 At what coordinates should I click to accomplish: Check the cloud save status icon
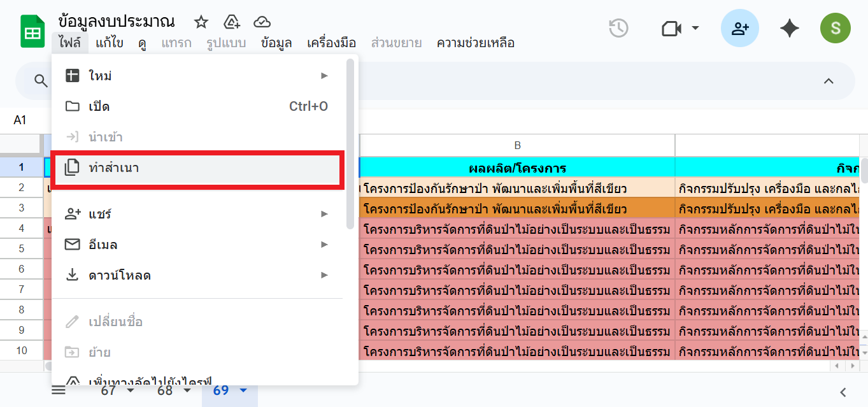pyautogui.click(x=262, y=22)
